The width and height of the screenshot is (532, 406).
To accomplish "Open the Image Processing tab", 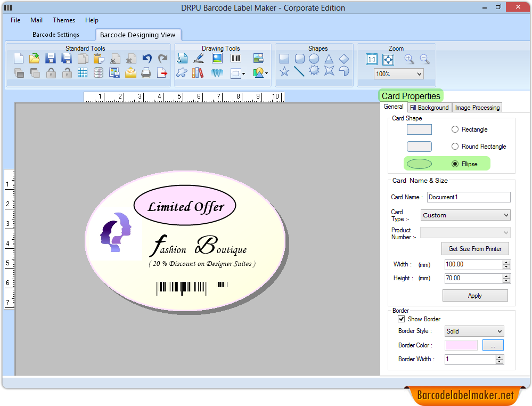I will (477, 108).
